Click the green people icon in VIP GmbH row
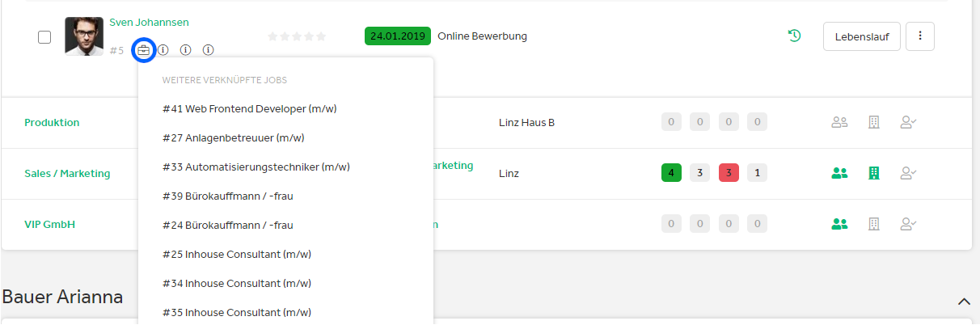 pyautogui.click(x=839, y=224)
